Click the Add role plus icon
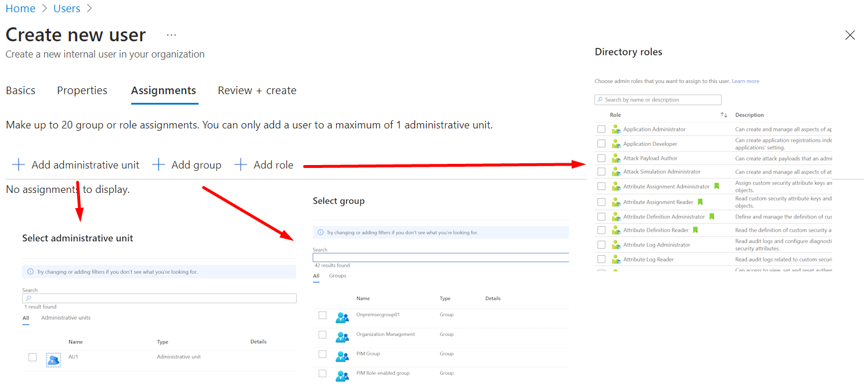This screenshot has height=387, width=868. [240, 165]
